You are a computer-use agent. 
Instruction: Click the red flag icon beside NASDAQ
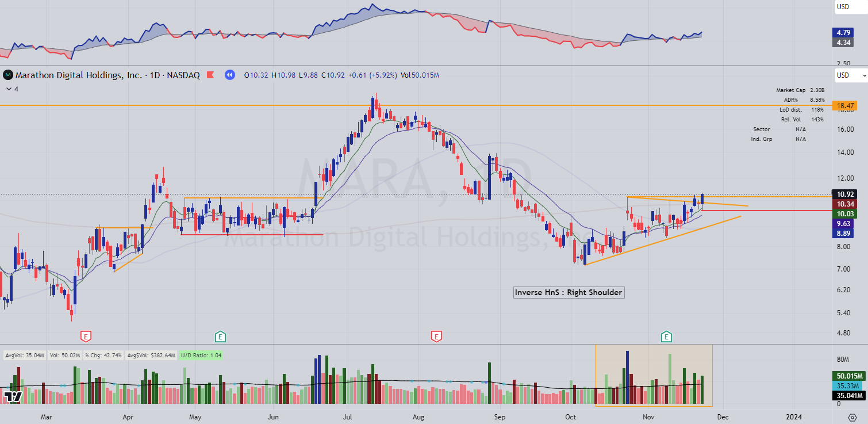tap(210, 75)
